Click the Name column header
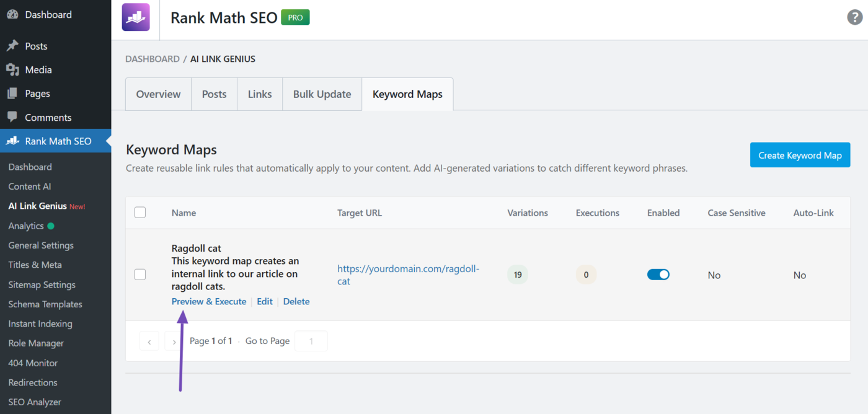868x414 pixels. [184, 213]
